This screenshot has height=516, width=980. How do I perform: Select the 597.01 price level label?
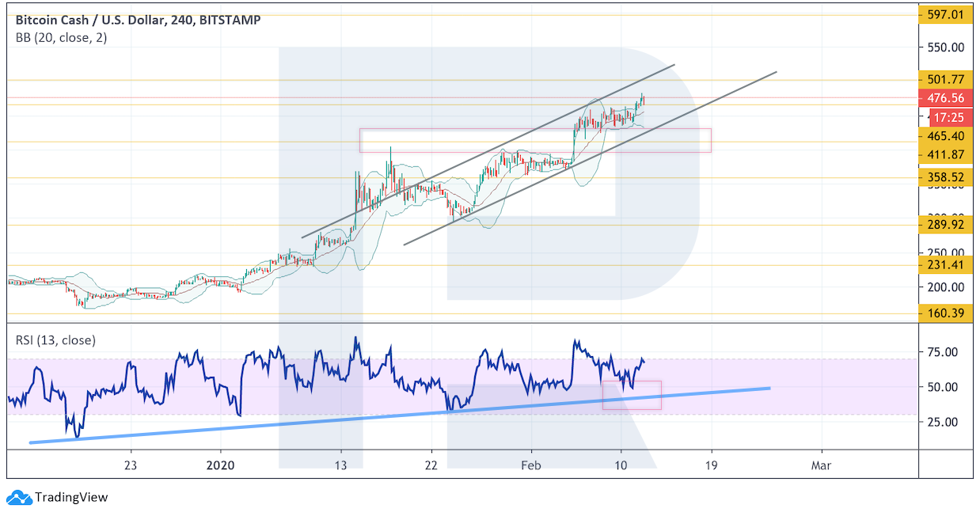coord(945,14)
